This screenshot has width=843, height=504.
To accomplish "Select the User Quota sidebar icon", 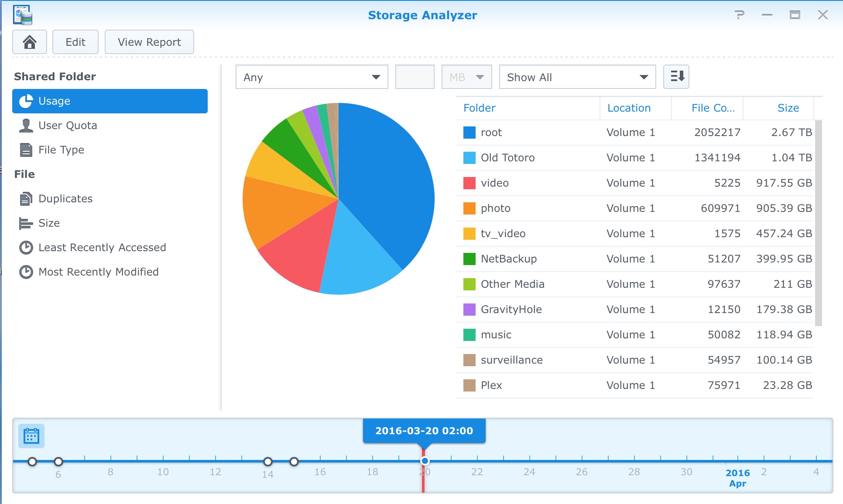I will [x=26, y=126].
